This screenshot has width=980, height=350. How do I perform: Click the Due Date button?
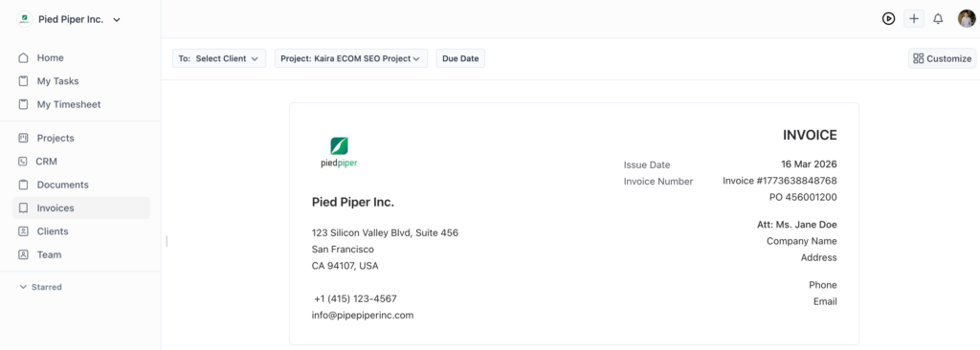click(x=460, y=58)
